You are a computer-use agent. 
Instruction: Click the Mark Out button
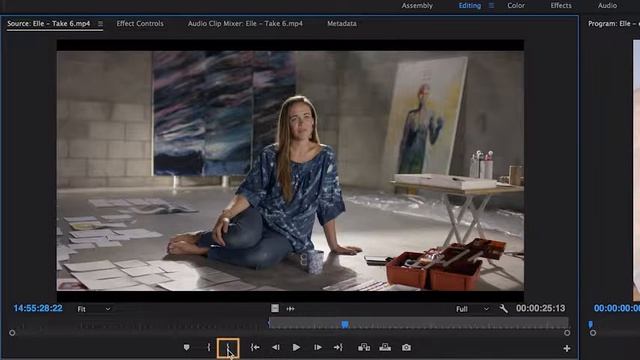point(228,348)
